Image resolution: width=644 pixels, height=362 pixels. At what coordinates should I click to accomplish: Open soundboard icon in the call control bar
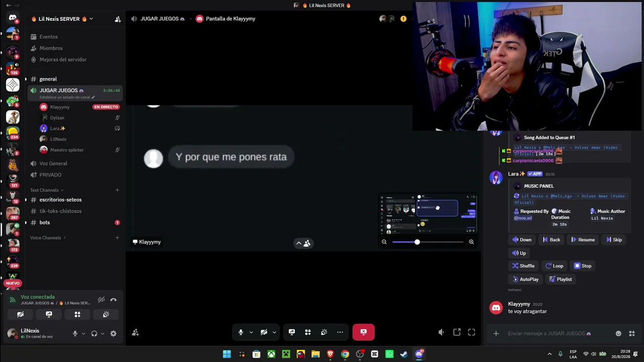(x=324, y=332)
